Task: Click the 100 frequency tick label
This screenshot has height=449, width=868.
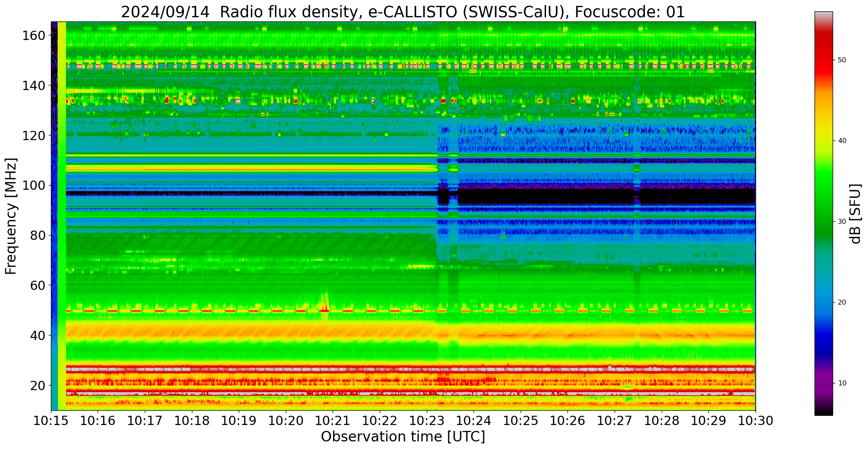Action: pyautogui.click(x=33, y=185)
